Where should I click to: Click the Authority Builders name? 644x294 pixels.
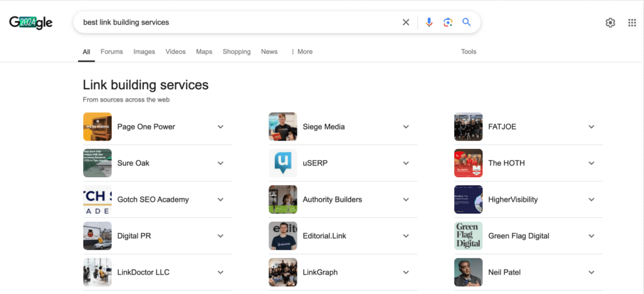click(x=332, y=200)
